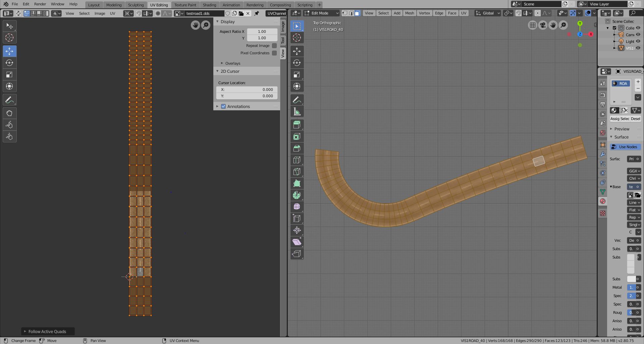The image size is (644, 344).
Task: Click the Deselect material button
Action: (x=636, y=119)
